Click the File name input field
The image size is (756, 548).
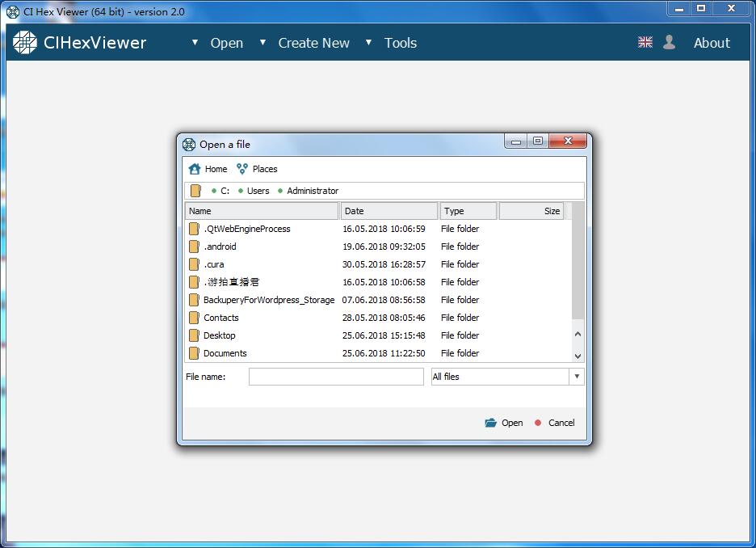336,377
